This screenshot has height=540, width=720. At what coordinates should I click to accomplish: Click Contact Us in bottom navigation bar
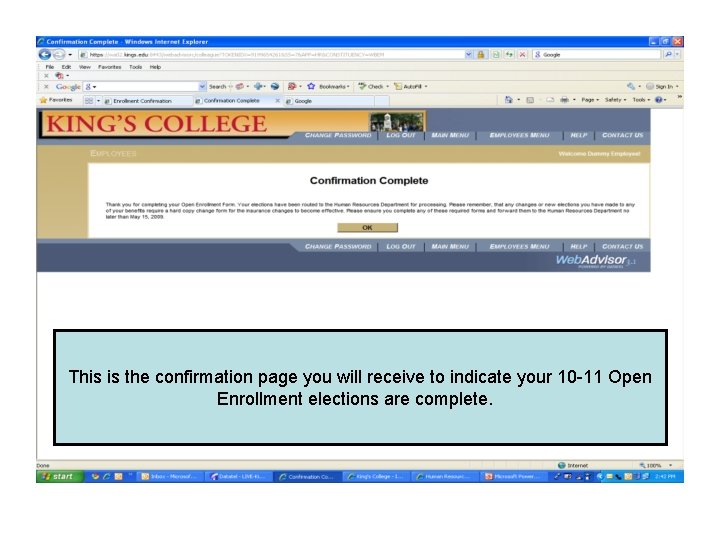pos(623,247)
